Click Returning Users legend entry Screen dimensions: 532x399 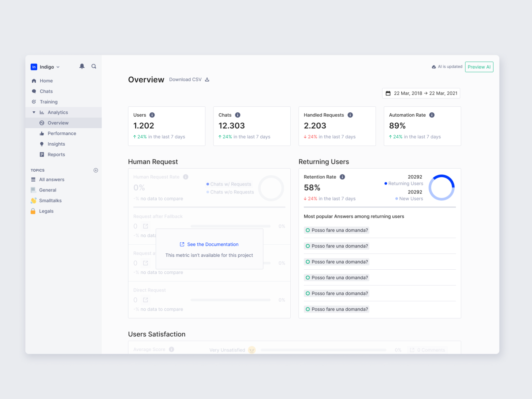tap(404, 184)
